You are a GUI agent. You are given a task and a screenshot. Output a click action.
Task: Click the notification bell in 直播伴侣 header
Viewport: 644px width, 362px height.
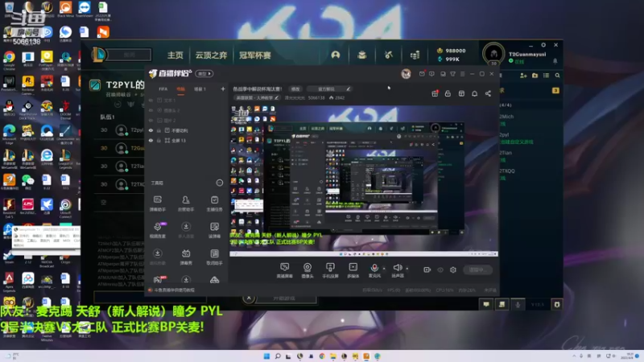(x=474, y=93)
